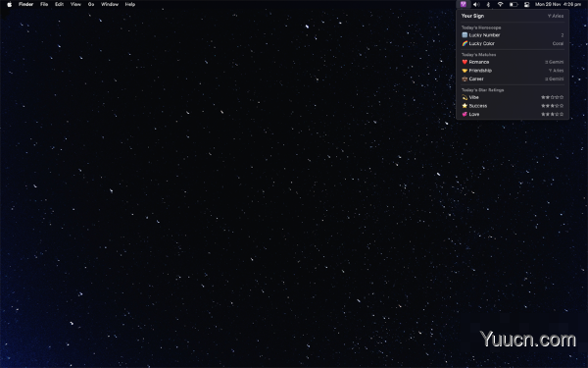Click the red heart Romance icon

(x=465, y=62)
